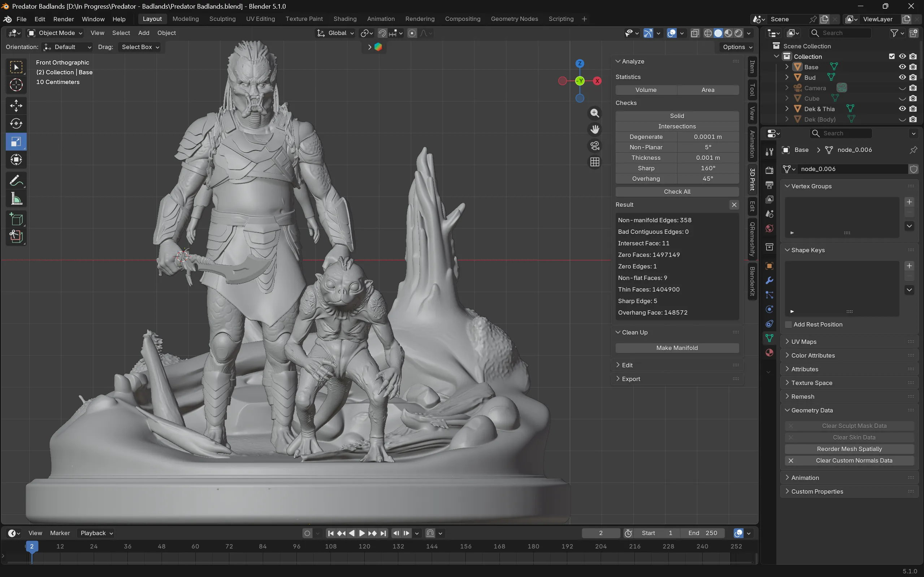Click the Overhang angle 45° field
This screenshot has width=924, height=577.
click(x=708, y=179)
